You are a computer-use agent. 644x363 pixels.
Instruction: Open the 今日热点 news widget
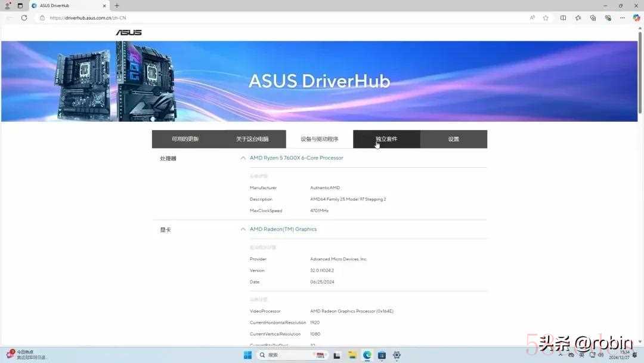26,355
